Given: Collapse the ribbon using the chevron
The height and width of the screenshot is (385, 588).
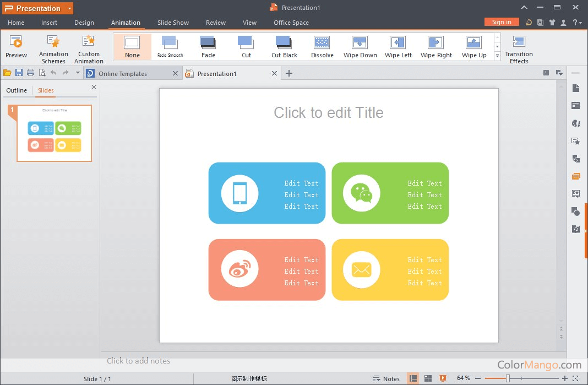Looking at the screenshot, I should point(524,8).
